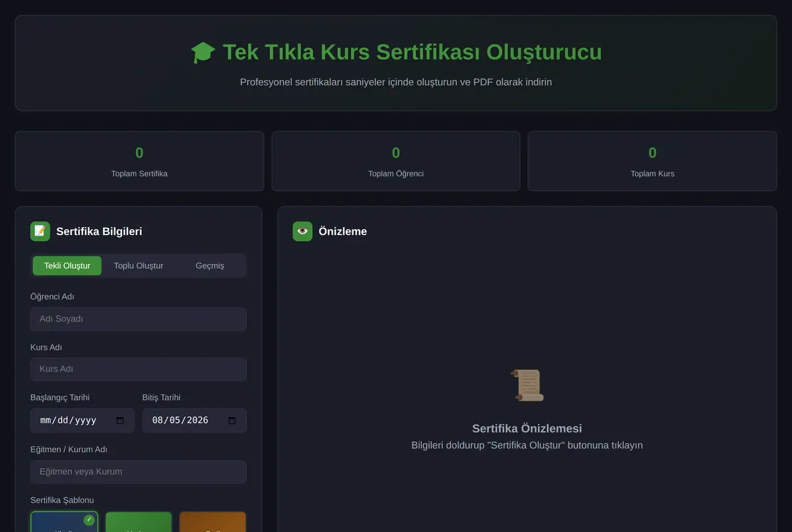792x532 pixels.
Task: Select the blue certificate template swatch
Action: (x=65, y=521)
